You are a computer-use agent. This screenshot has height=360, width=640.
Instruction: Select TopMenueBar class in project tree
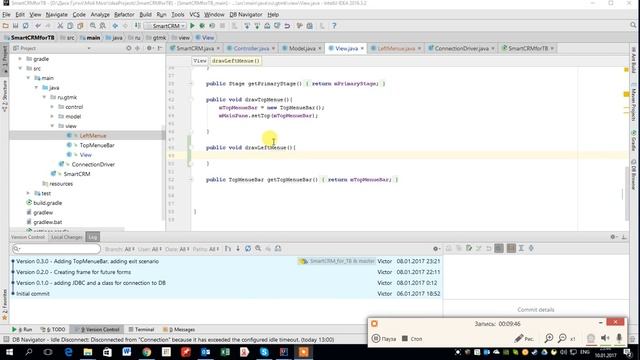coord(97,145)
